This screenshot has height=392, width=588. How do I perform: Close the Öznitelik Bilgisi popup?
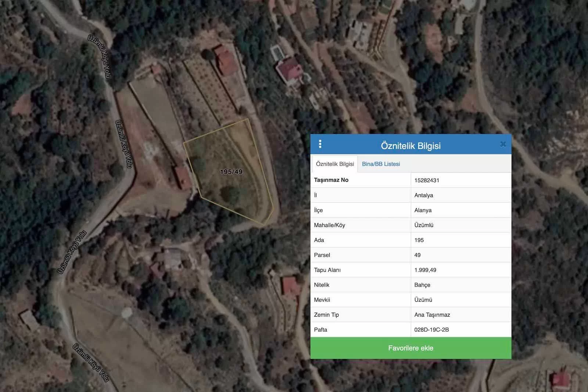tap(503, 144)
